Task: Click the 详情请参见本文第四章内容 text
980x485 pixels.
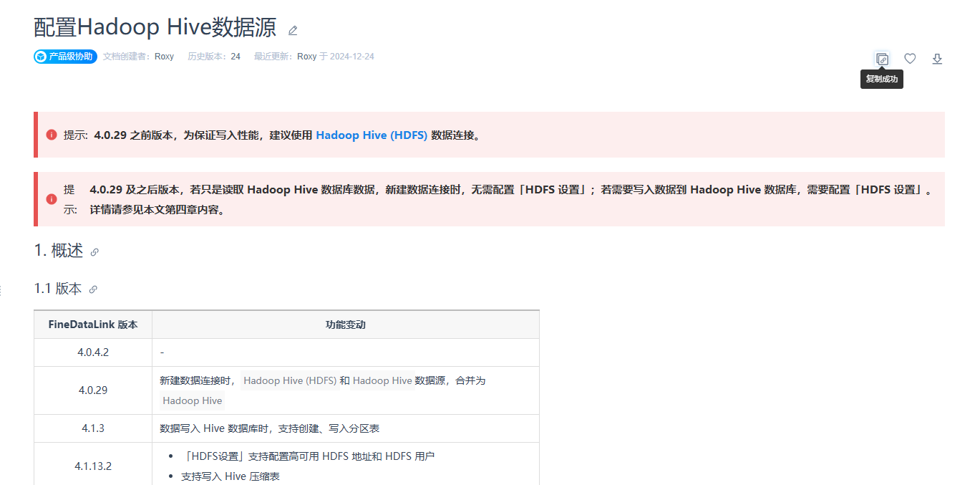Action: pyautogui.click(x=157, y=211)
